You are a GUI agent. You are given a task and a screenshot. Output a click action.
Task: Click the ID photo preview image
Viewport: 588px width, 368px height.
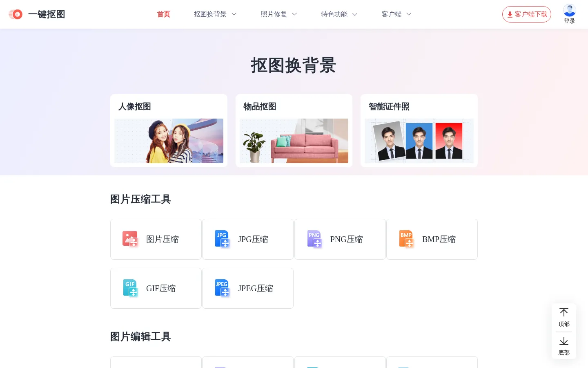pos(419,141)
